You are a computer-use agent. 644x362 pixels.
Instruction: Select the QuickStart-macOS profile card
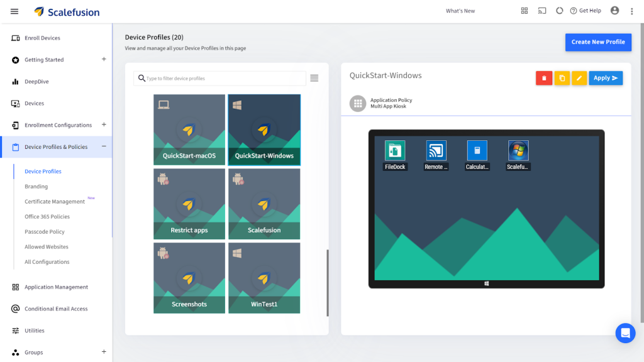(189, 129)
